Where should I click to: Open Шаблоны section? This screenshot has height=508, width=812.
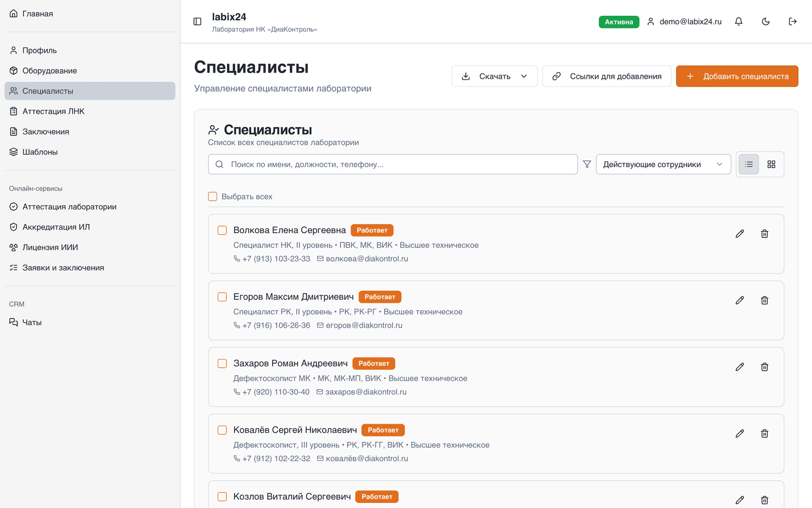[x=90, y=152]
